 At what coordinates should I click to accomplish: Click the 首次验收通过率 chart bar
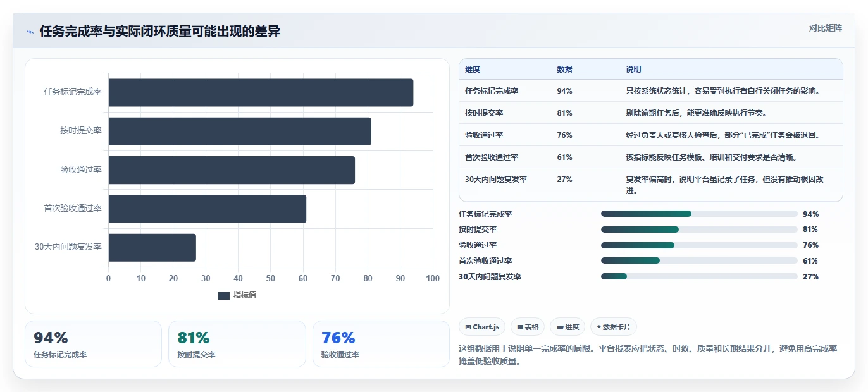pyautogui.click(x=208, y=209)
